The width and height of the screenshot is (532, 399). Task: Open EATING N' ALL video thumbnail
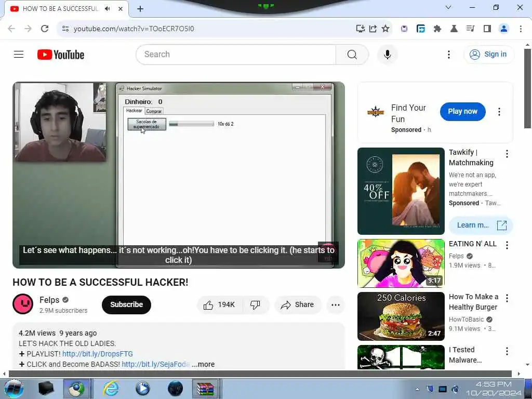point(401,263)
